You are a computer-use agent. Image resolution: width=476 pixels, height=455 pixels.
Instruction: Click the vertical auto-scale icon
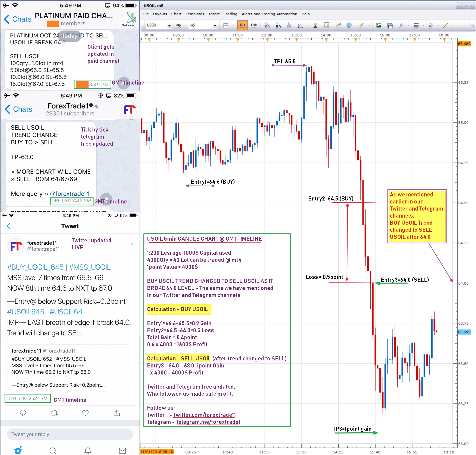(315, 25)
